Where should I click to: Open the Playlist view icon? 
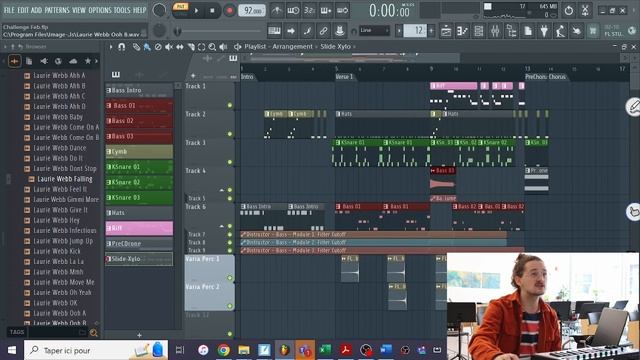(446, 31)
